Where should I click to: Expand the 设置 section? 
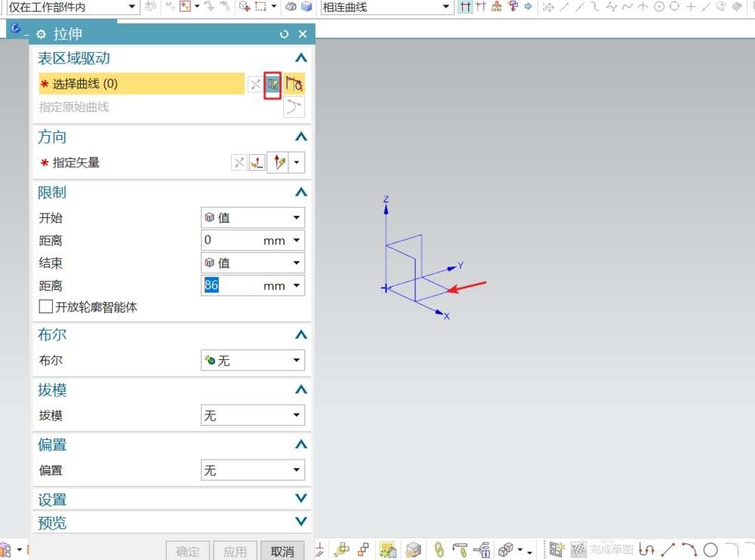(x=300, y=498)
